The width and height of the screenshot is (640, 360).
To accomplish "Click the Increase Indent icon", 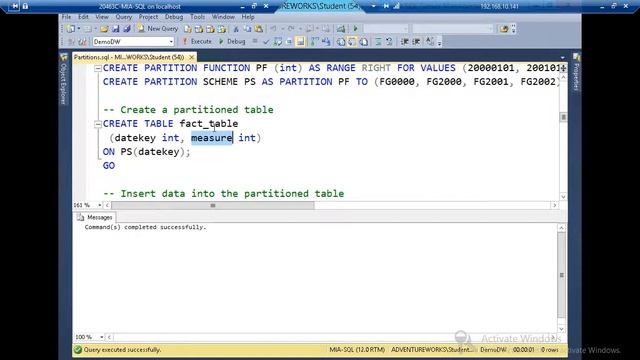I will coord(416,42).
